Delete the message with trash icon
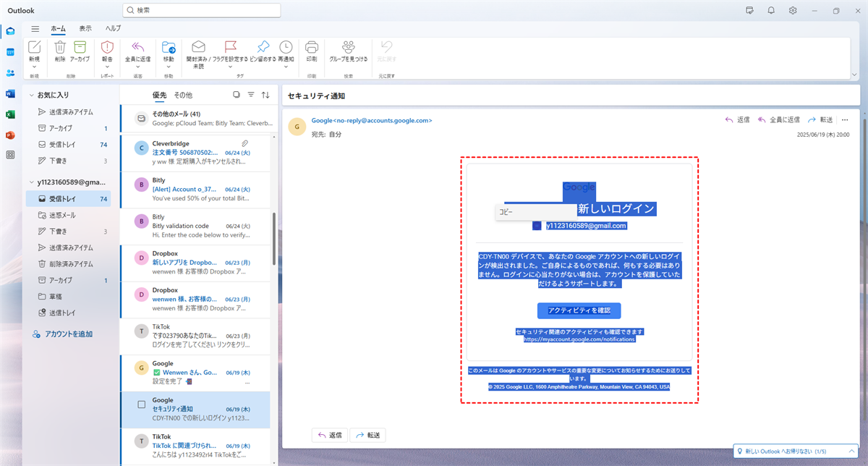The height and width of the screenshot is (466, 868). pyautogui.click(x=60, y=47)
